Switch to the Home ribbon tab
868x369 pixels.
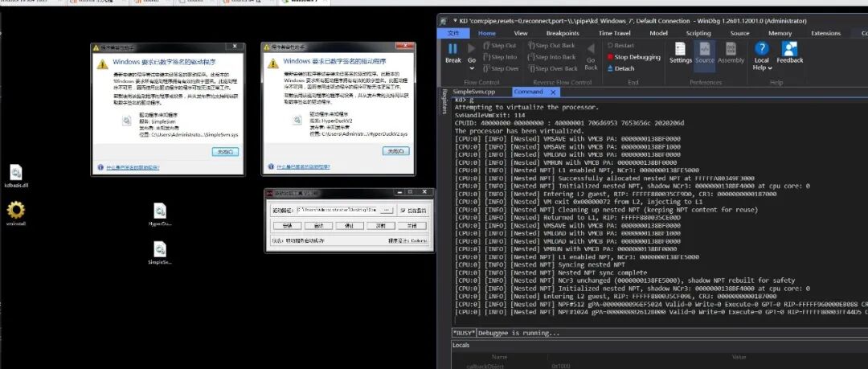coord(486,33)
